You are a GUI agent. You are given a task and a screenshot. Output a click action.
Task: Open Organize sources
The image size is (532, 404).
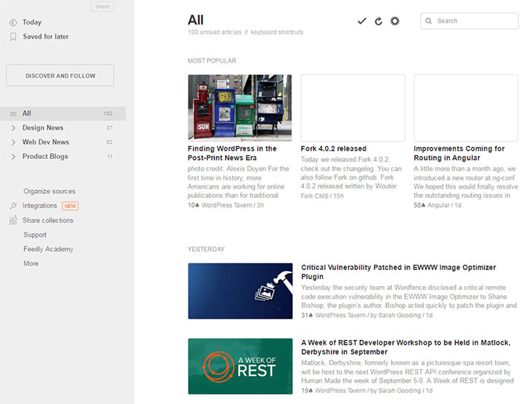click(x=49, y=191)
